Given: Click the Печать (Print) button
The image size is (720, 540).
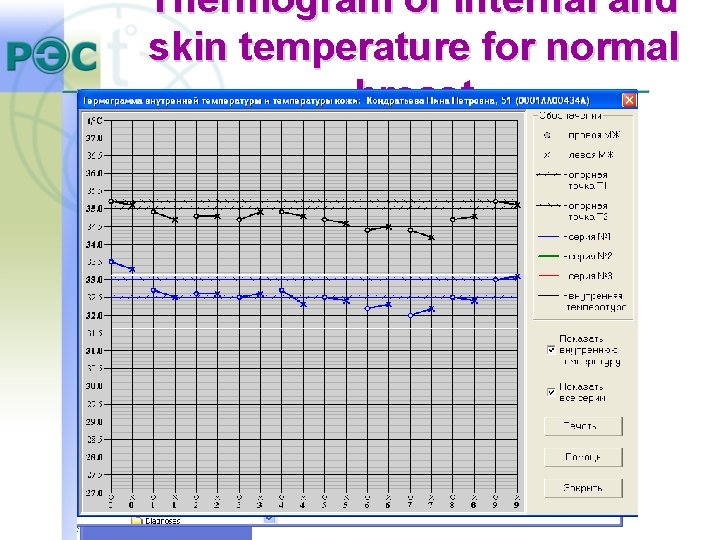Looking at the screenshot, I should point(583,426).
